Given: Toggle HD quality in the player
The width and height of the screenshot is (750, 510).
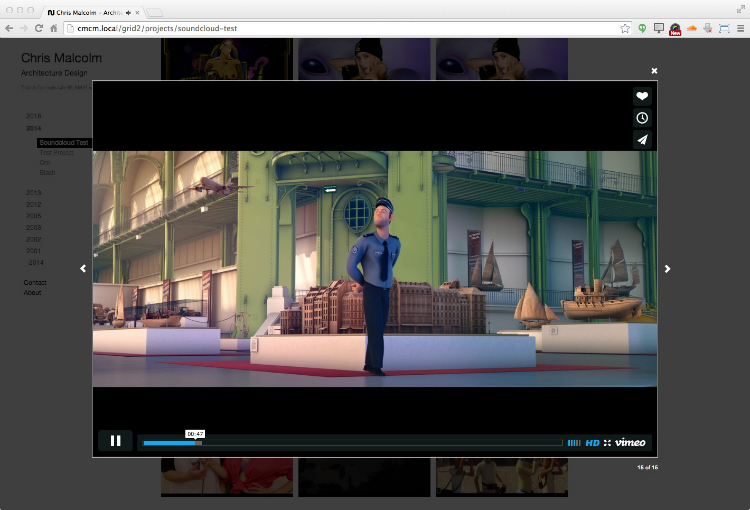Looking at the screenshot, I should (x=592, y=442).
